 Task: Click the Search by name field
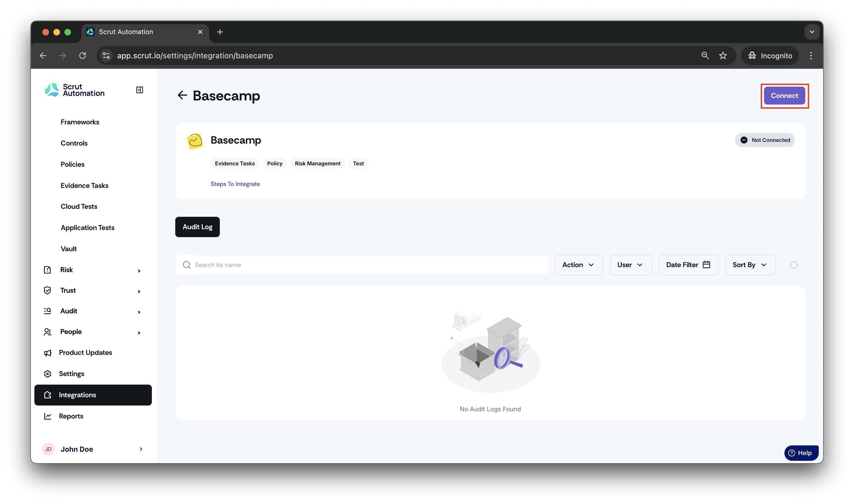click(361, 265)
